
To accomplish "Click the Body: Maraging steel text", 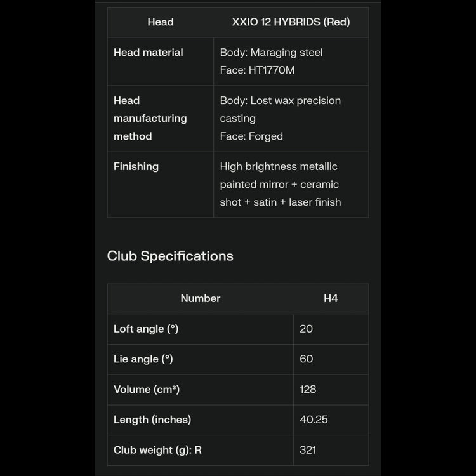I will click(x=271, y=53).
